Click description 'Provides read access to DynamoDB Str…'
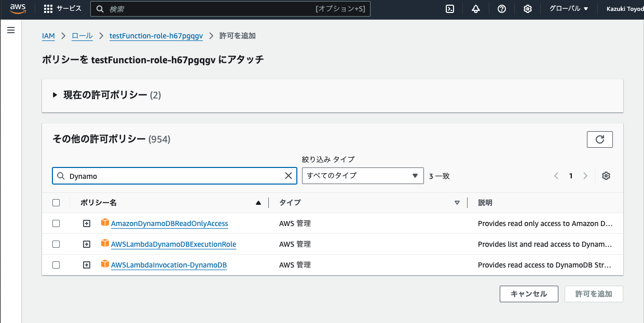Image resolution: width=644 pixels, height=323 pixels. click(x=545, y=265)
